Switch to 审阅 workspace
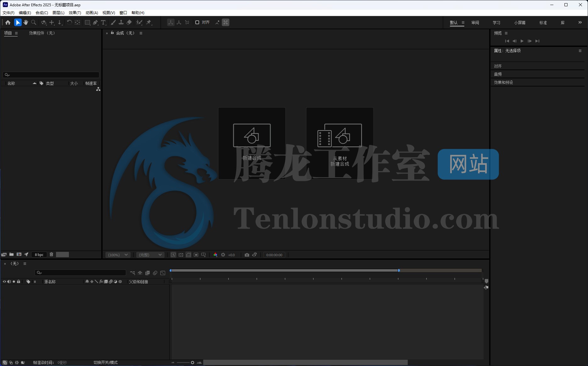This screenshot has height=366, width=588. pos(475,23)
